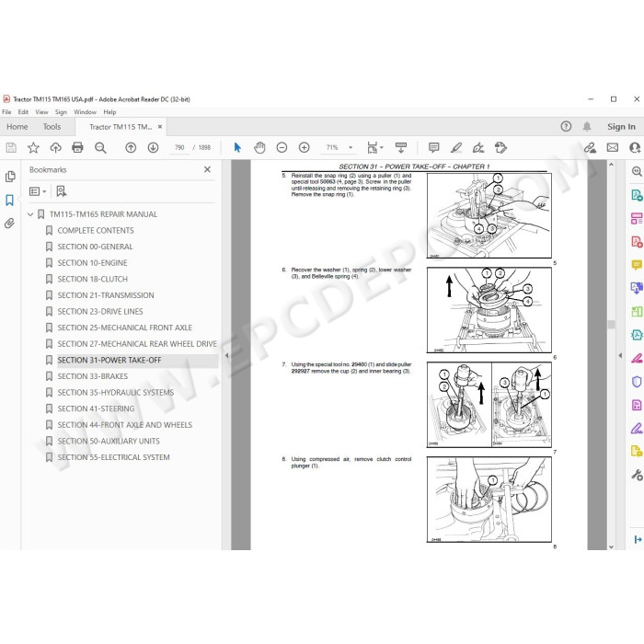Open More Tools wrench icon
The height and width of the screenshot is (644, 644).
(x=637, y=476)
